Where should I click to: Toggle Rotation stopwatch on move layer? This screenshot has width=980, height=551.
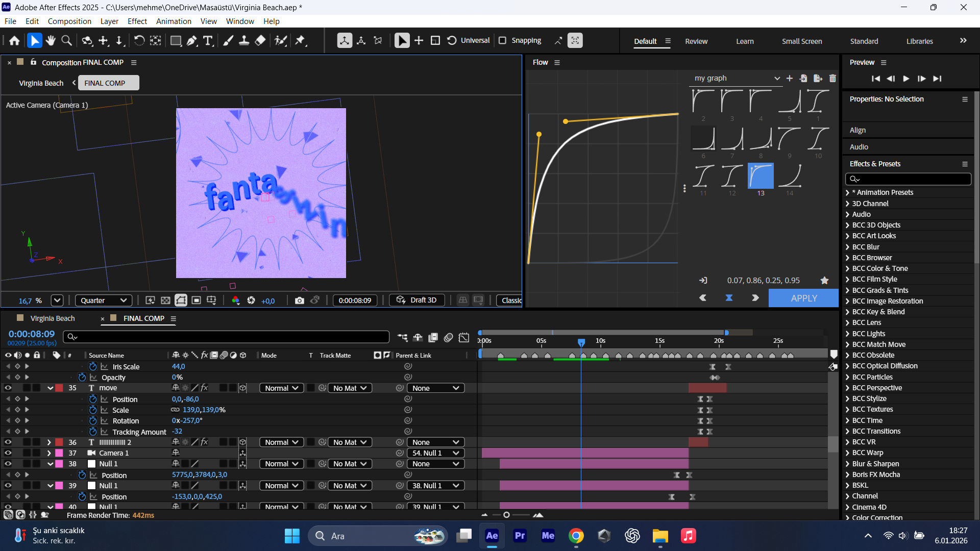[x=93, y=421]
